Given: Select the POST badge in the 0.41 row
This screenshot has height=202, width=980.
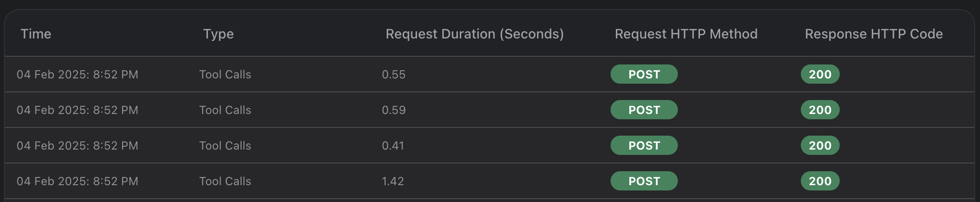Looking at the screenshot, I should tap(644, 145).
